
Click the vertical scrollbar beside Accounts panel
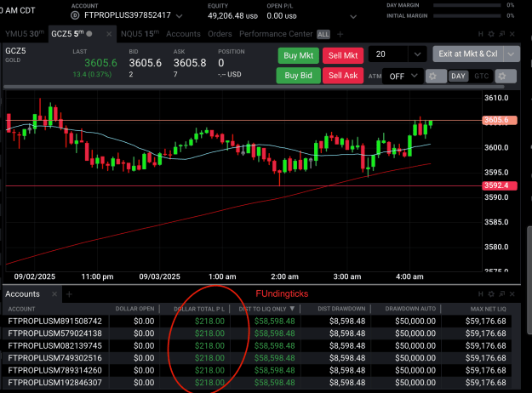[x=529, y=280]
